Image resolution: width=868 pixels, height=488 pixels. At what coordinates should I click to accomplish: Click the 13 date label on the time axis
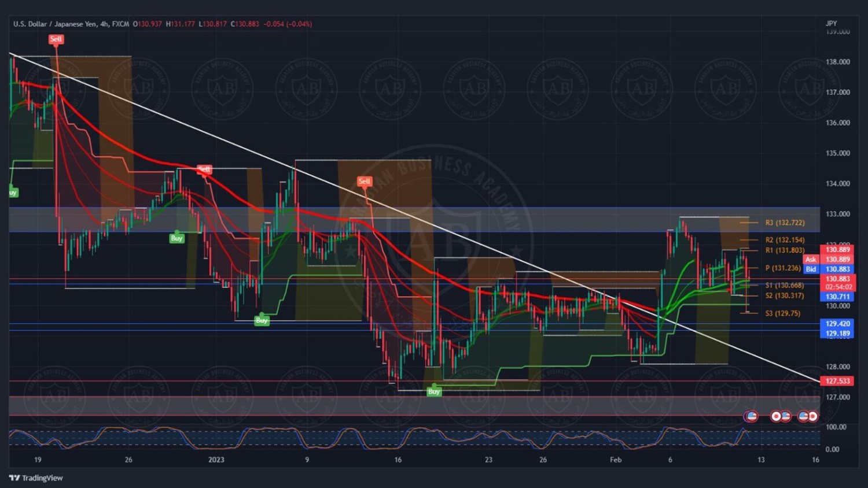(x=761, y=460)
